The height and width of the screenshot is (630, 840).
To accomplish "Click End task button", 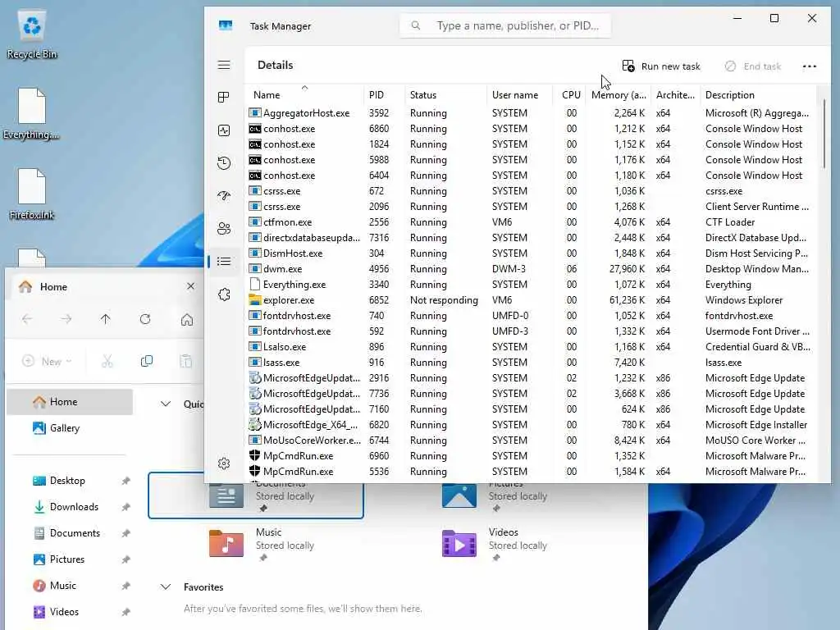I will click(x=753, y=66).
